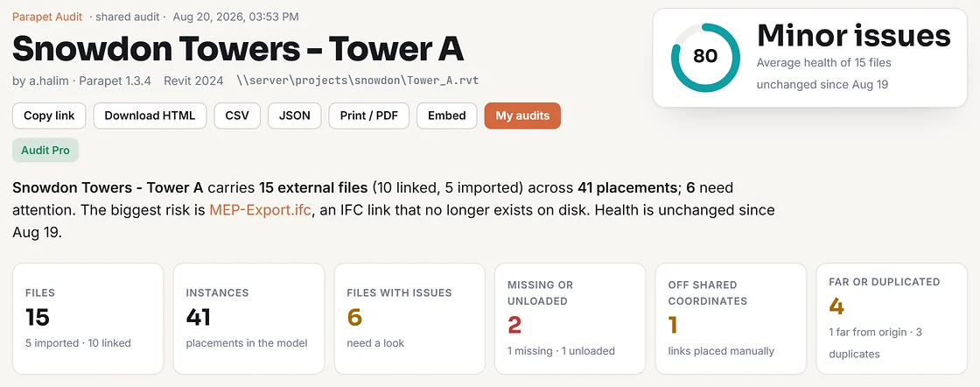The width and height of the screenshot is (980, 387).
Task: Click '5 imported · 10 linked' text
Action: [78, 342]
